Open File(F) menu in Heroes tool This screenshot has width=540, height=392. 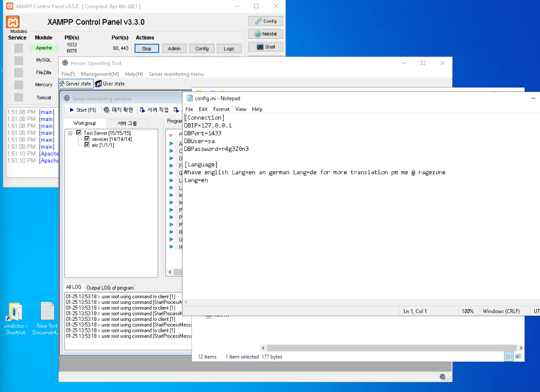coord(68,74)
